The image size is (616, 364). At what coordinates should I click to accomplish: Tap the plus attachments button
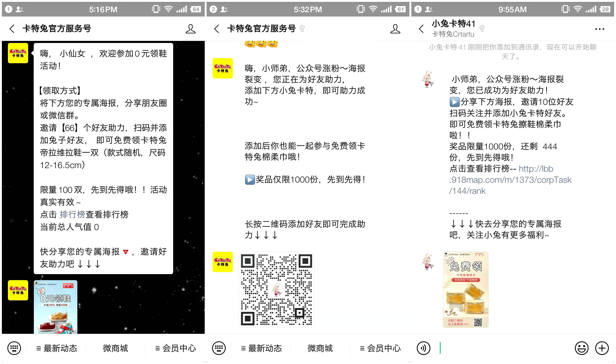pos(602,348)
